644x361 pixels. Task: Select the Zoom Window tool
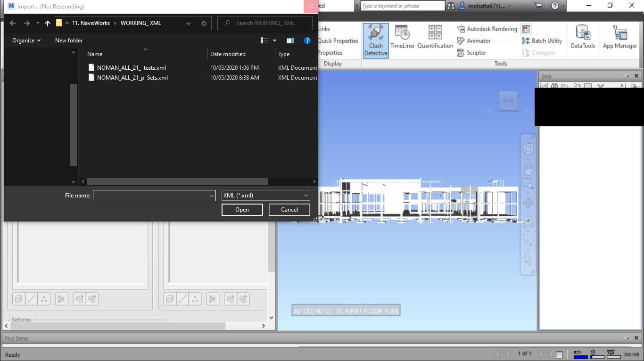pyautogui.click(x=528, y=183)
